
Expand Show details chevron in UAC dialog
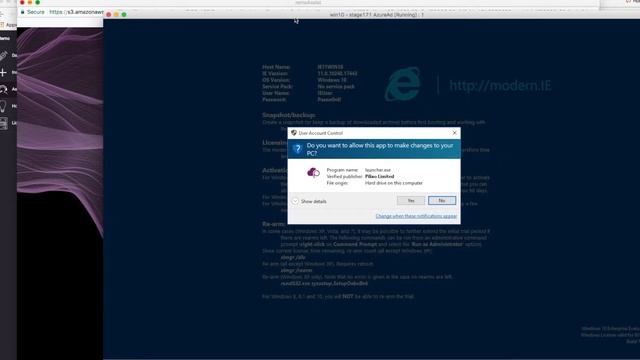(295, 201)
